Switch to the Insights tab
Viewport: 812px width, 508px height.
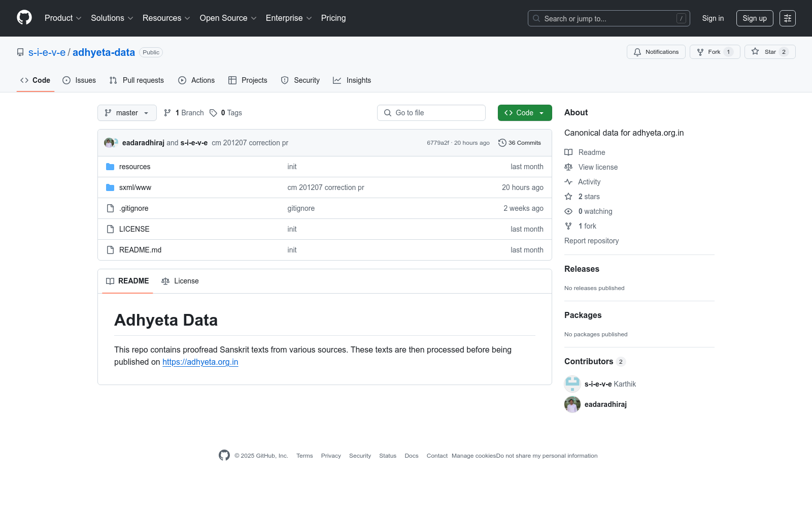point(352,80)
